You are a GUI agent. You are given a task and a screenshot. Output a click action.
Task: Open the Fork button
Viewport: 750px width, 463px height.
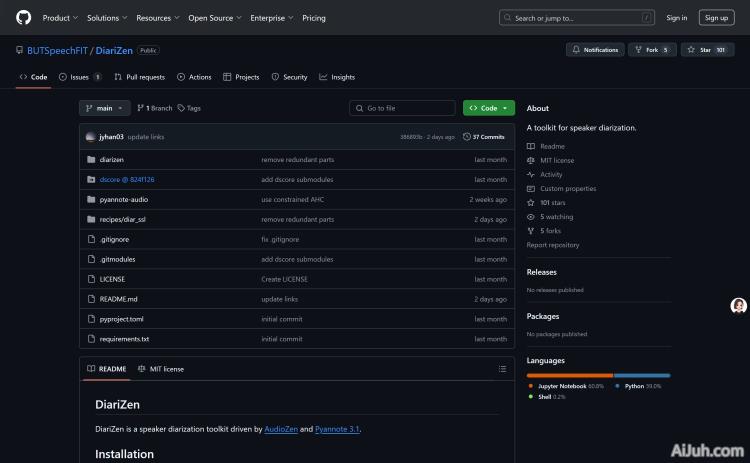(655, 49)
